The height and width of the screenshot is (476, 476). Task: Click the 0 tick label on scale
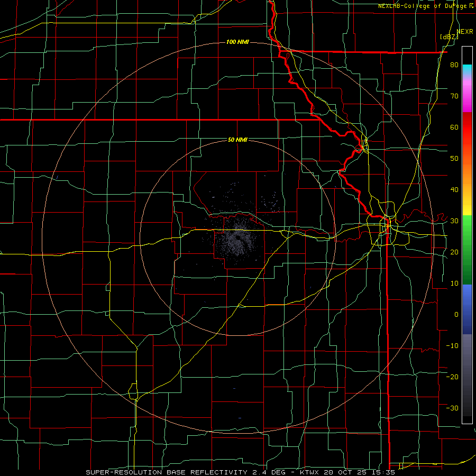(456, 315)
